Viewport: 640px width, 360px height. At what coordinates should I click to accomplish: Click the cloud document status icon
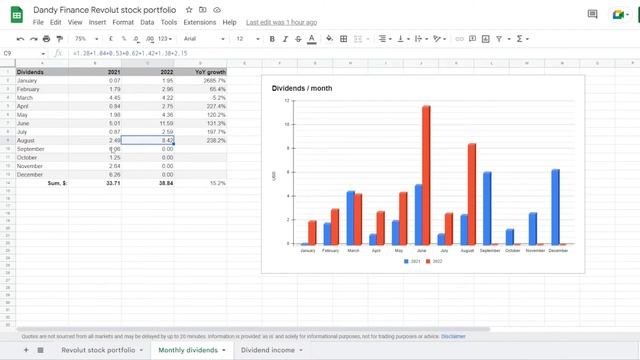[217, 10]
